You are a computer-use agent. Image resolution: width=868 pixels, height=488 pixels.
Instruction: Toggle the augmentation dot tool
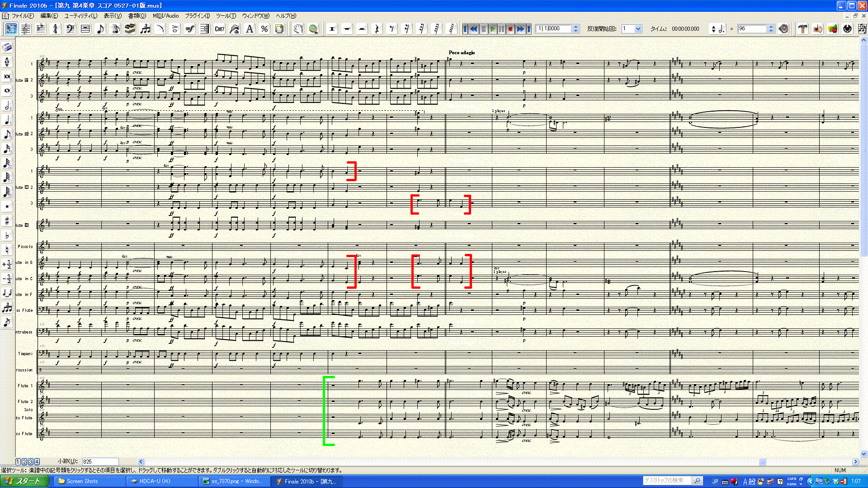[x=7, y=206]
